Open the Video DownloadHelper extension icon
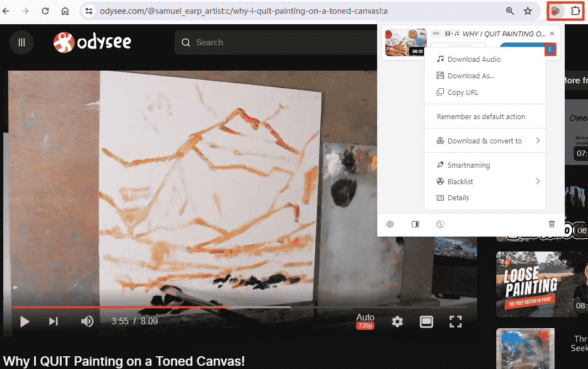Screen dimensions: 588x369 tap(556, 11)
